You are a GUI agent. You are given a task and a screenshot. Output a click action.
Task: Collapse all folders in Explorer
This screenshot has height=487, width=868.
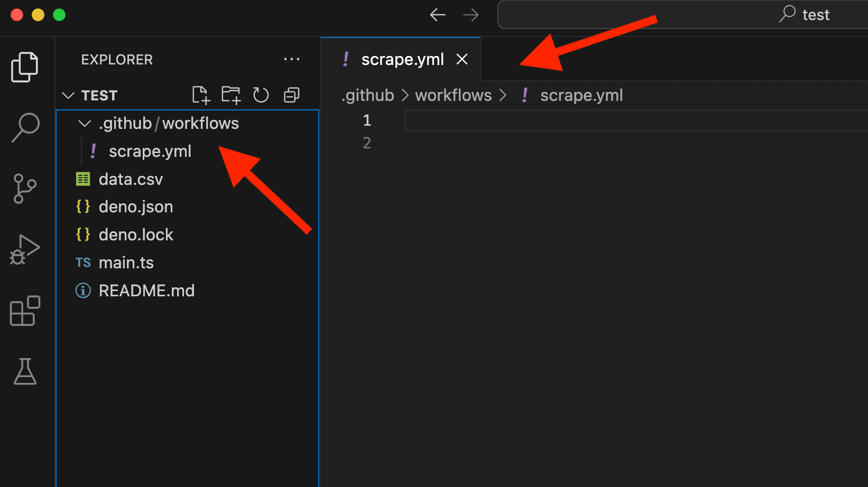pos(291,95)
